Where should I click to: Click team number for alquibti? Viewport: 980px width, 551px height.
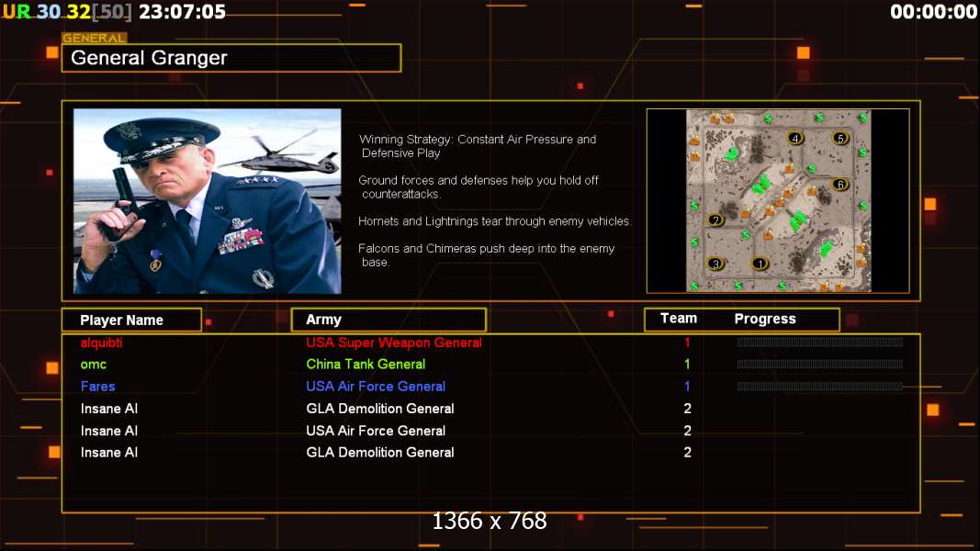click(687, 343)
